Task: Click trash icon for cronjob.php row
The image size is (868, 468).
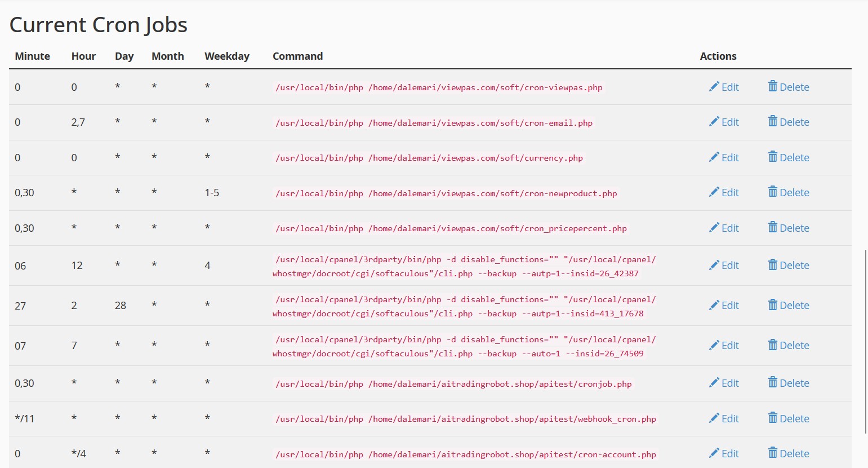Action: pyautogui.click(x=772, y=383)
